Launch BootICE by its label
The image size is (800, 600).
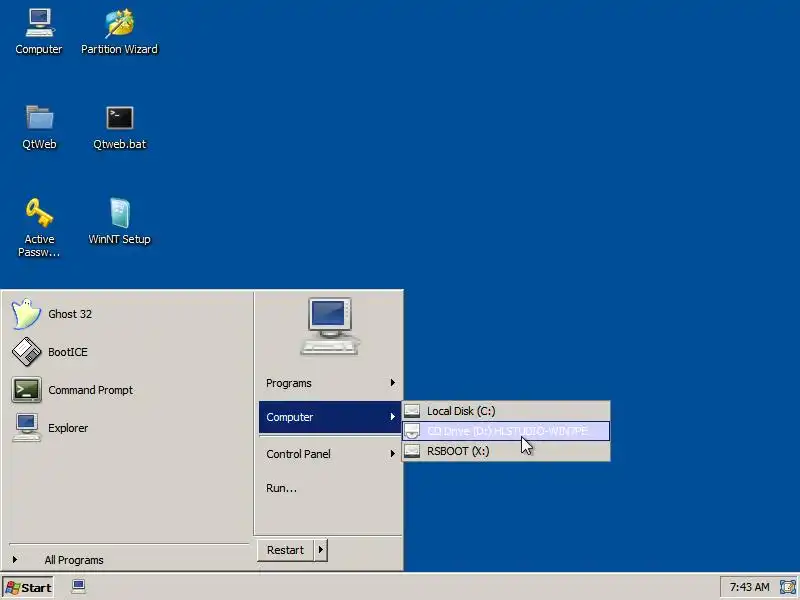click(x=68, y=352)
